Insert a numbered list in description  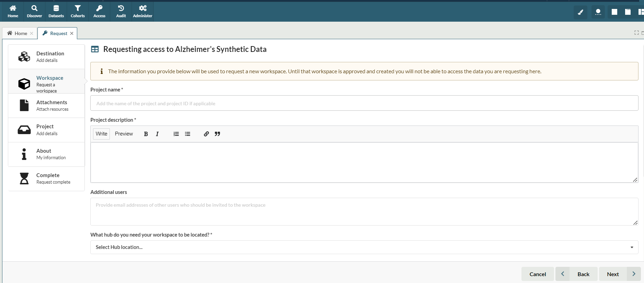(176, 134)
